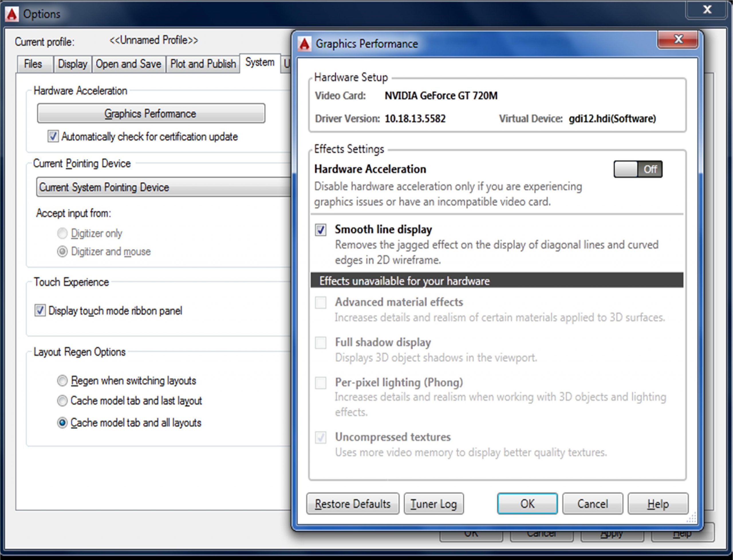Viewport: 733px width, 560px height.
Task: Switch to the Files tab
Action: pos(33,64)
